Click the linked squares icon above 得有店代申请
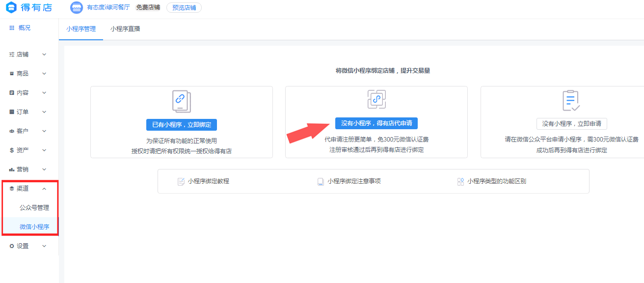The image size is (644, 283). click(x=376, y=99)
